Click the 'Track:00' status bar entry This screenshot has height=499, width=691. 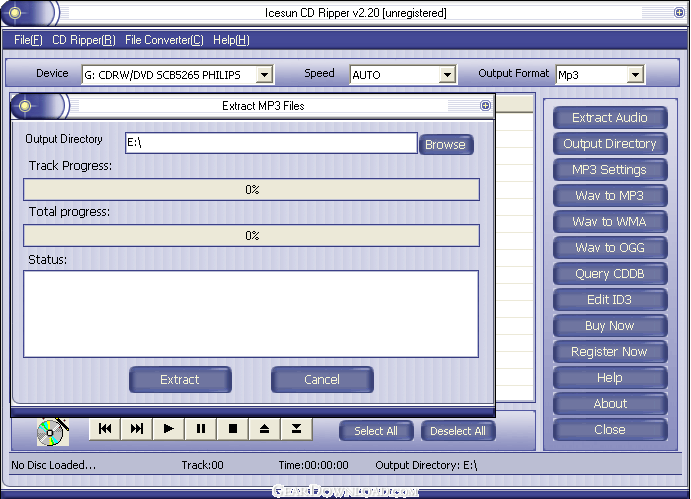(202, 465)
